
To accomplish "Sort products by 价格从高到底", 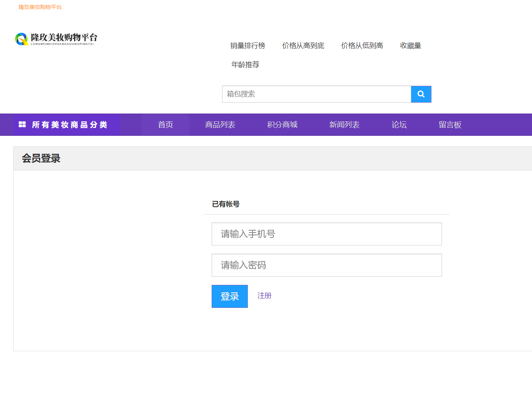I will pos(303,45).
